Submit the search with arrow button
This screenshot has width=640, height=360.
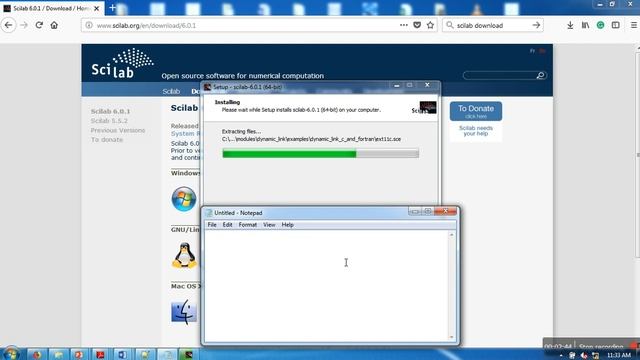click(536, 25)
